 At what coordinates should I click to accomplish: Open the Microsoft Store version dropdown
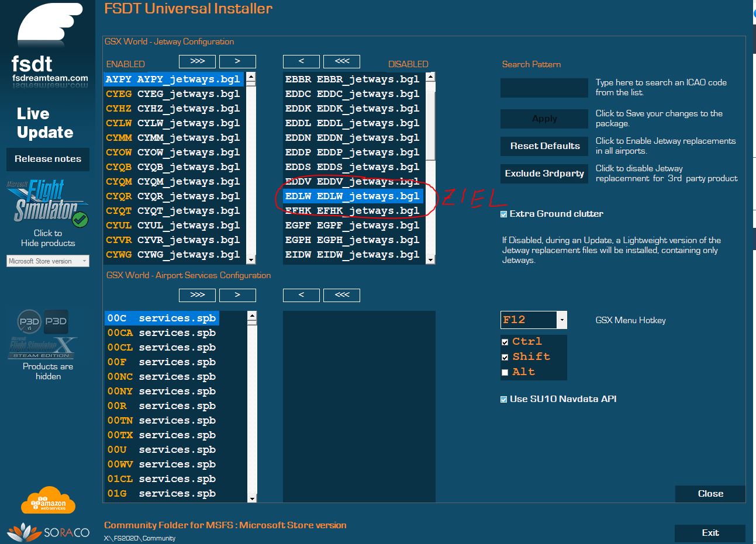tap(48, 261)
